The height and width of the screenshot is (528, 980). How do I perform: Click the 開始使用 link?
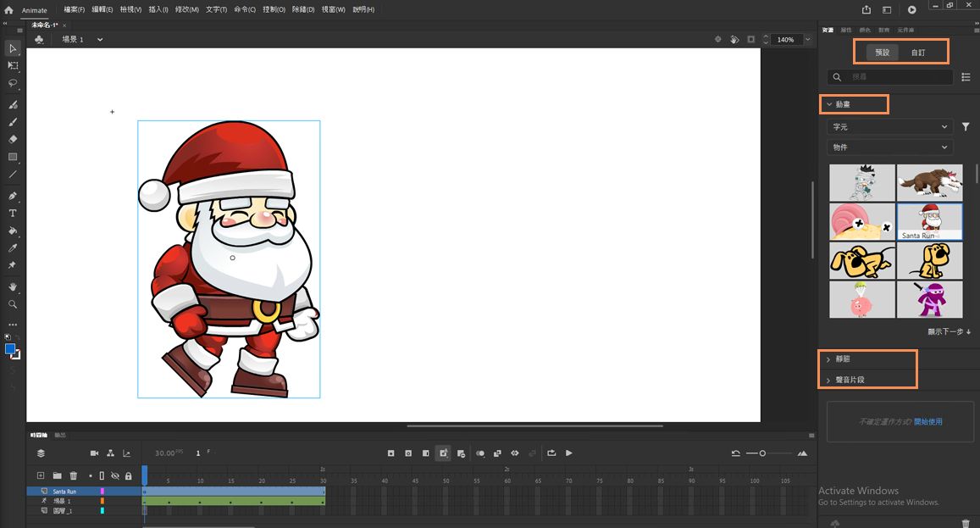[x=928, y=422]
